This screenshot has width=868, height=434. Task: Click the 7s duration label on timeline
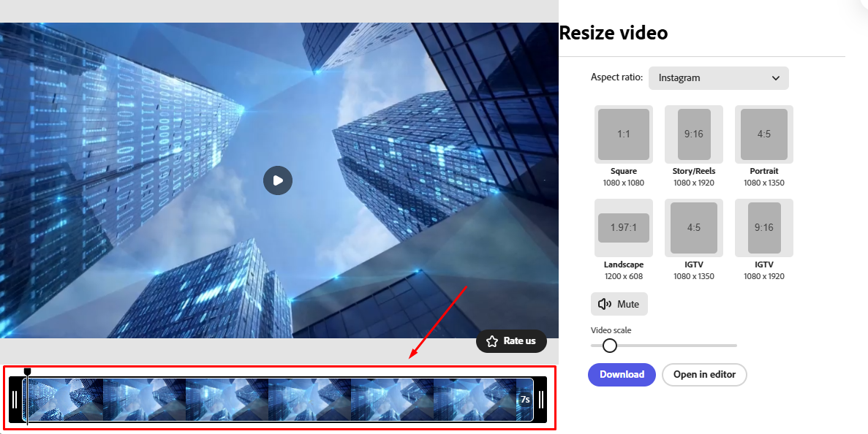pos(525,399)
